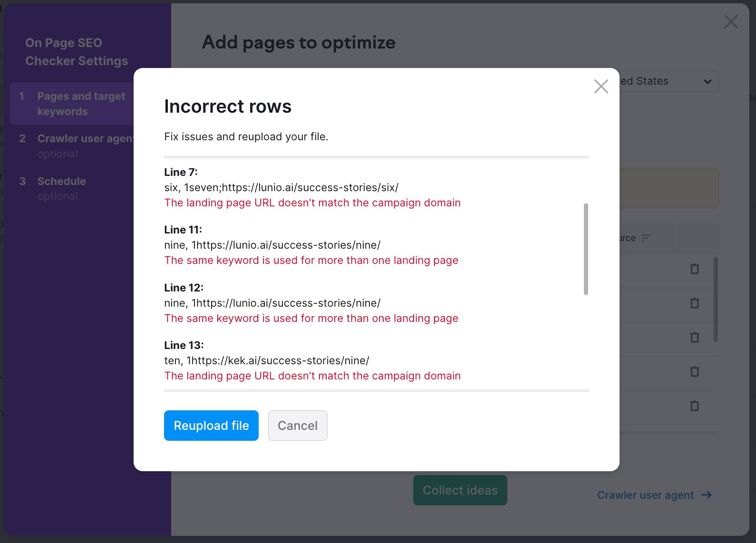Click the green Collect ideas button

coord(460,490)
